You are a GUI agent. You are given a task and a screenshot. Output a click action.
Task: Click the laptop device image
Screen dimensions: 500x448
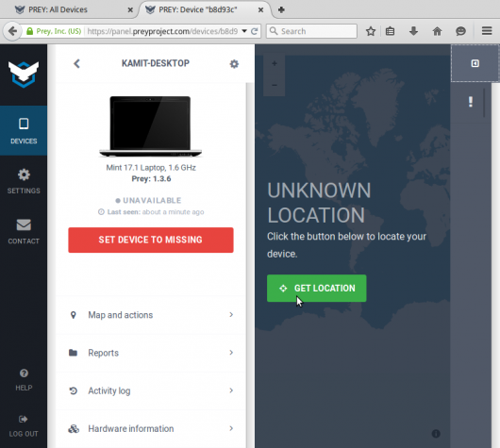tap(150, 126)
